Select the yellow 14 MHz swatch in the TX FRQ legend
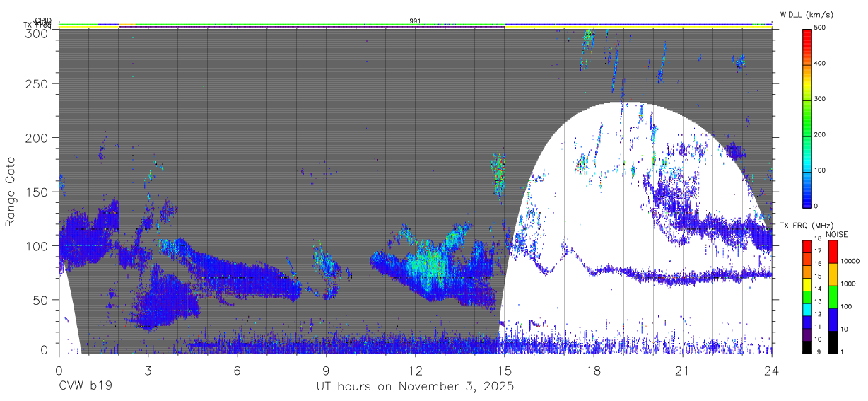Image resolution: width=868 pixels, height=401 pixels. click(807, 284)
